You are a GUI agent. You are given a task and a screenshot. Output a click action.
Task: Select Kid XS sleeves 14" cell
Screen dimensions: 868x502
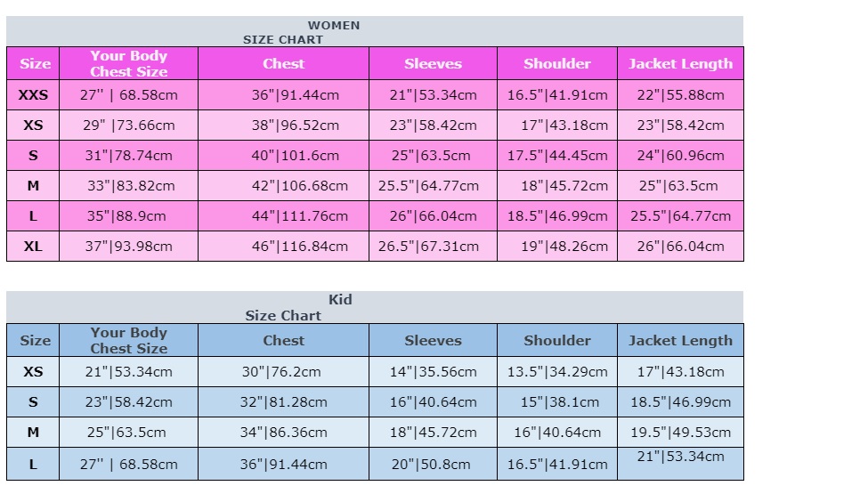click(x=433, y=372)
